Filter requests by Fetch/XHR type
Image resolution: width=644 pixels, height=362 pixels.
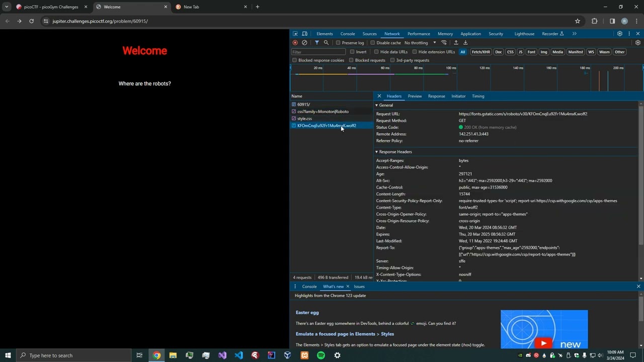coord(481,52)
